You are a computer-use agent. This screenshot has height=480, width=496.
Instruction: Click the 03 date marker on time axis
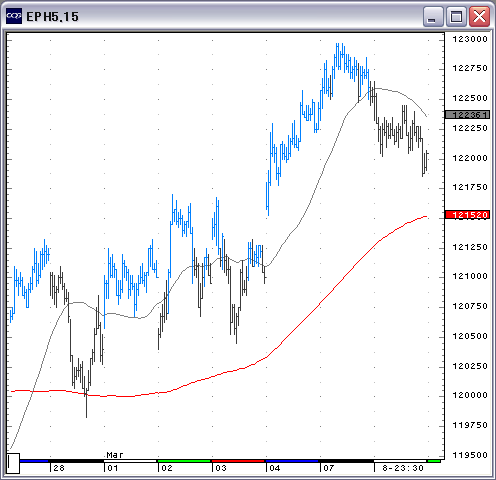(x=221, y=468)
